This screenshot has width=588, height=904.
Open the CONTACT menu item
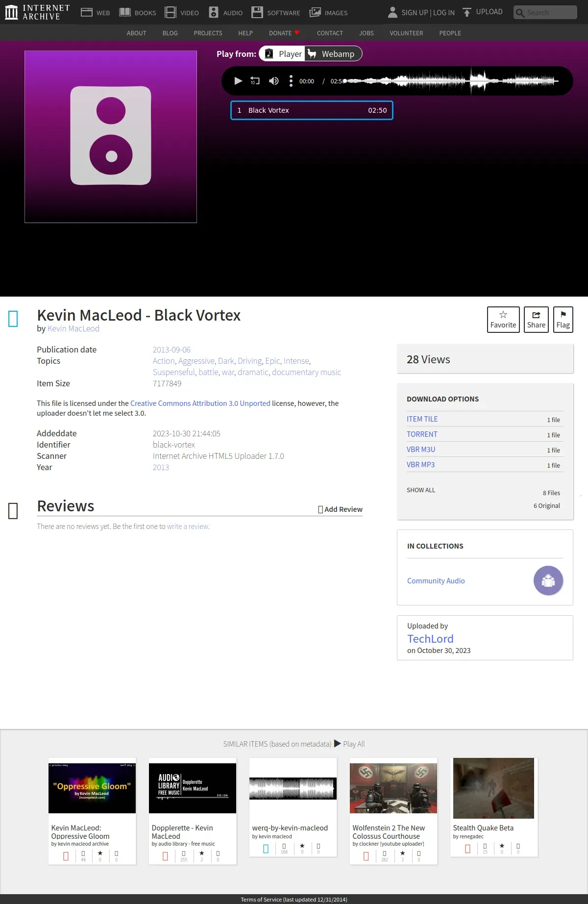[330, 33]
